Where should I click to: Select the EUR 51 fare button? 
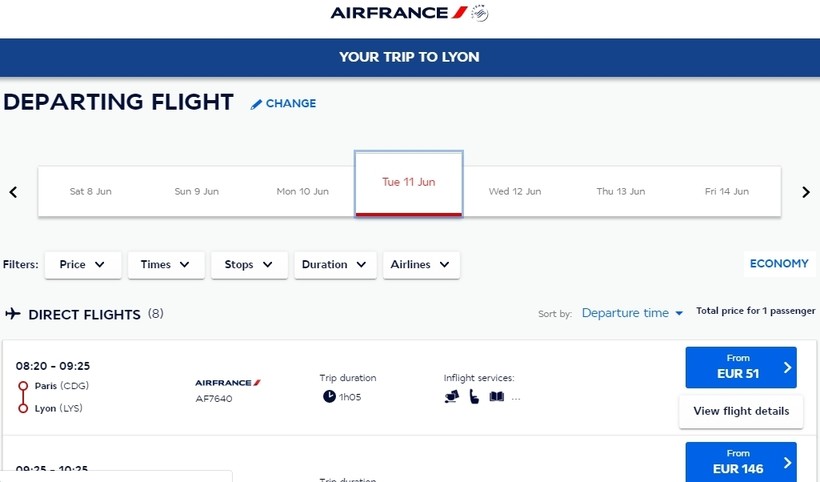[740, 367]
